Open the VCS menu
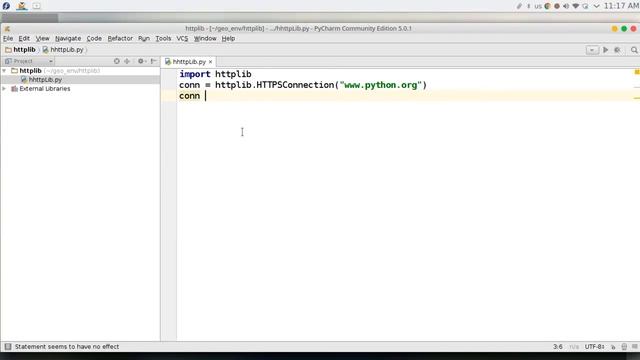Screen dimensions: 640x360 pos(182,38)
